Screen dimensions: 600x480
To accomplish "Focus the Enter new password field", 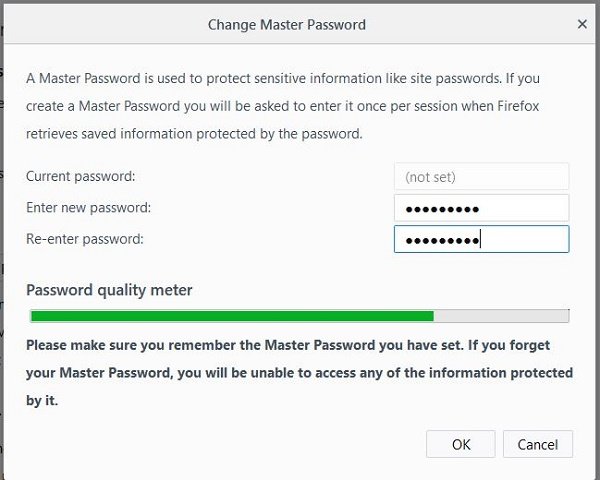I will (x=481, y=208).
